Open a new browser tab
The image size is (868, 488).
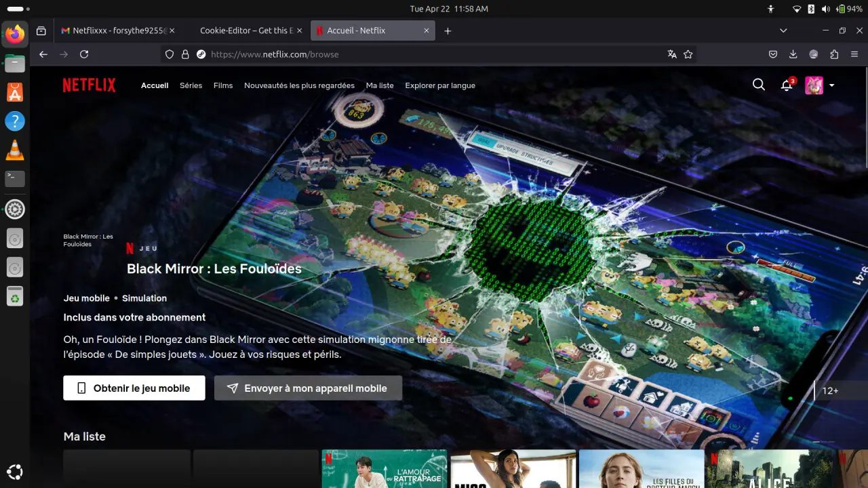click(448, 30)
